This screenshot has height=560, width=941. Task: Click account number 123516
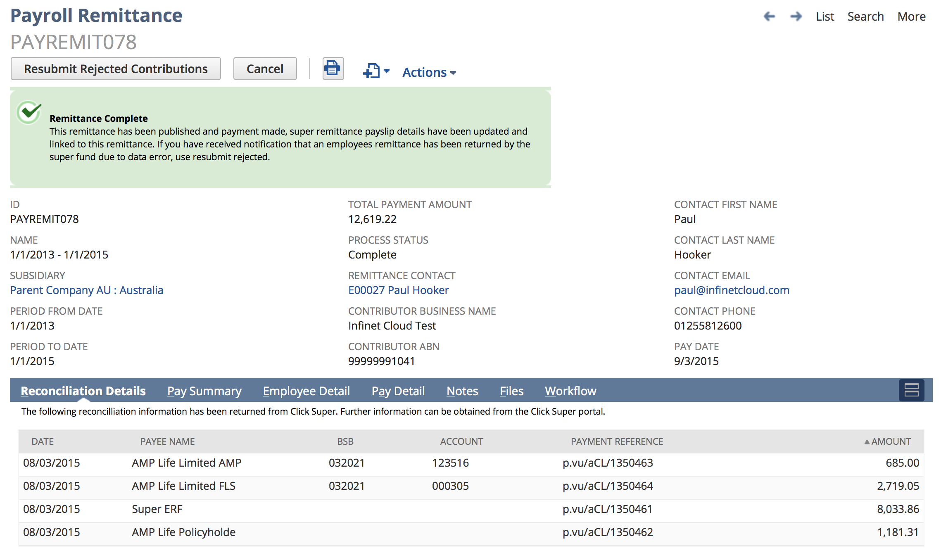coord(450,463)
